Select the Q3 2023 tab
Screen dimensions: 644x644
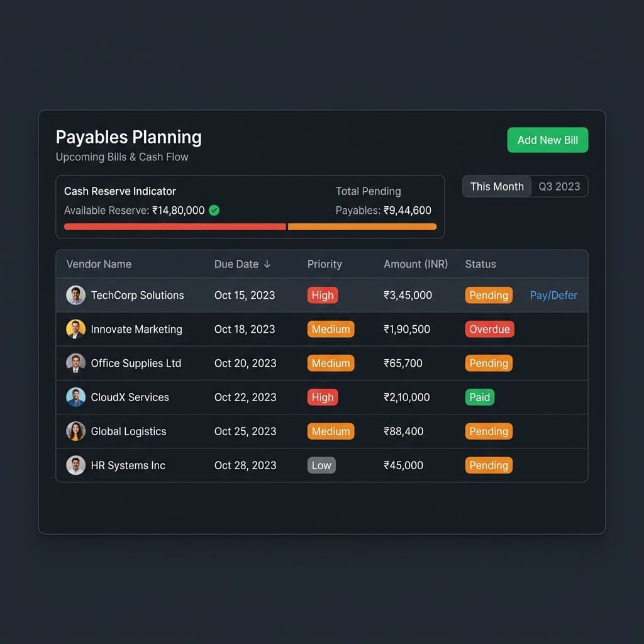[x=559, y=186]
